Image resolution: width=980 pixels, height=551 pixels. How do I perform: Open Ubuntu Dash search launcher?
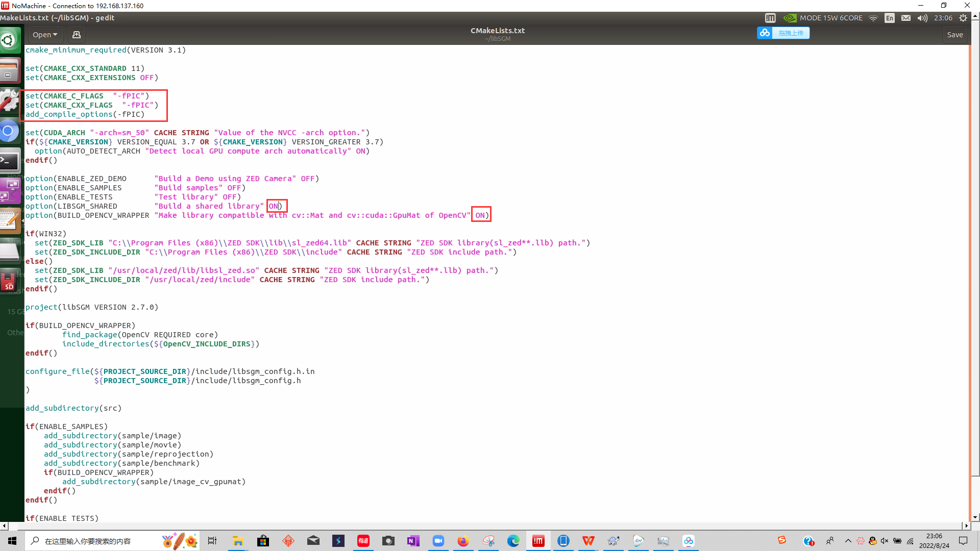click(9, 40)
